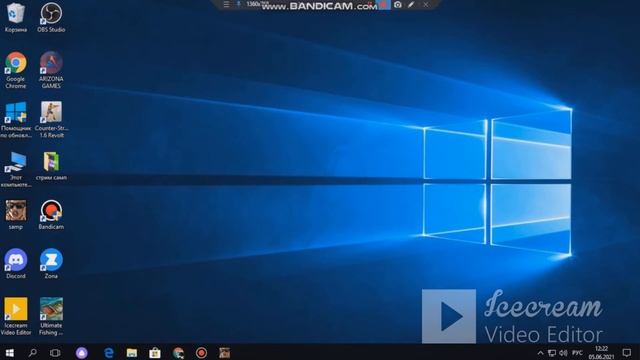Viewport: 640px width, 360px height.
Task: Launch the purple Alice assistant taskbar icon
Action: point(82,353)
